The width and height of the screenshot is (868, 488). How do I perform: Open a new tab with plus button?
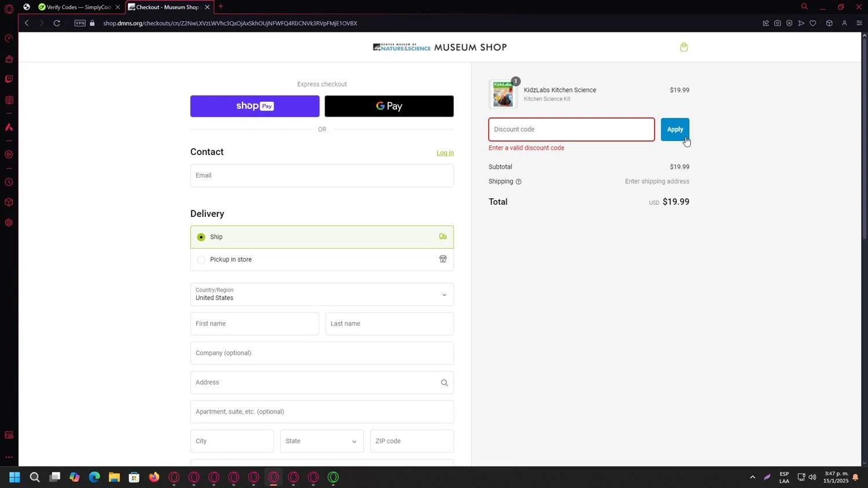coord(220,7)
